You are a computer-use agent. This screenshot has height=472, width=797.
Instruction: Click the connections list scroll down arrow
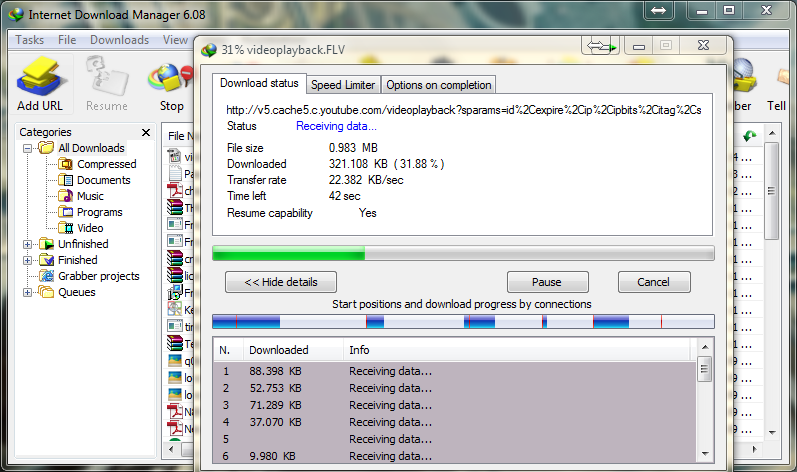coord(704,454)
